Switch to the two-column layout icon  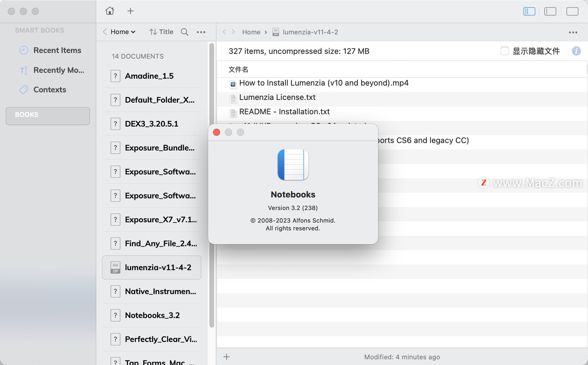pos(550,11)
